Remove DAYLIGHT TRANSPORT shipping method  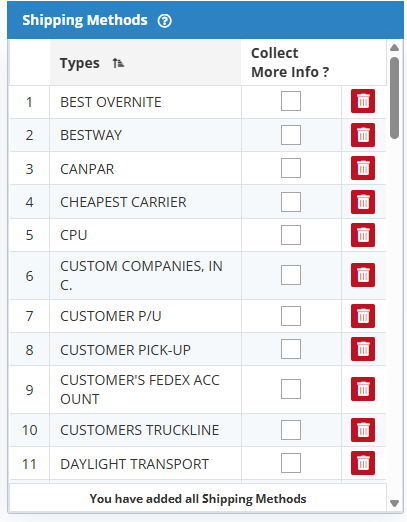tap(363, 463)
